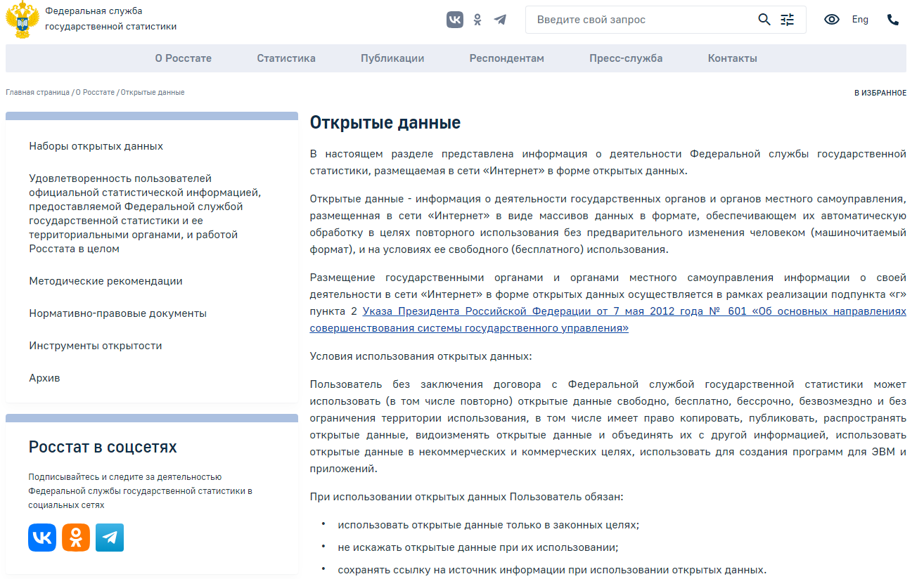Image resolution: width=924 pixels, height=579 pixels.
Task: Open the Пресс-служба menu item
Action: point(626,58)
